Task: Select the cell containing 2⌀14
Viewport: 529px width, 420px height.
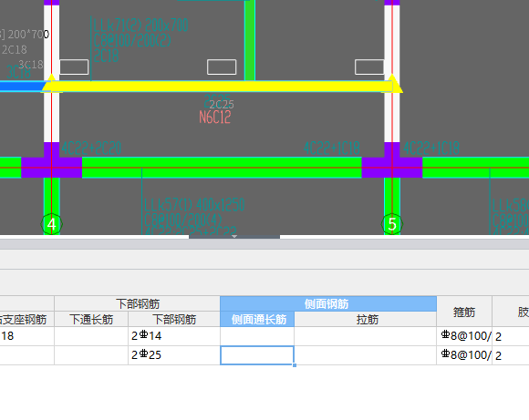Action: 174,336
